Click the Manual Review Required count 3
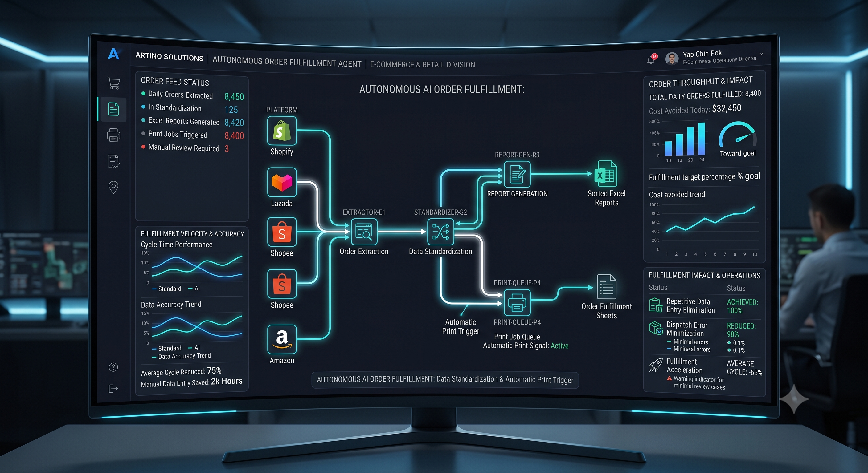The height and width of the screenshot is (473, 868). pos(227,148)
